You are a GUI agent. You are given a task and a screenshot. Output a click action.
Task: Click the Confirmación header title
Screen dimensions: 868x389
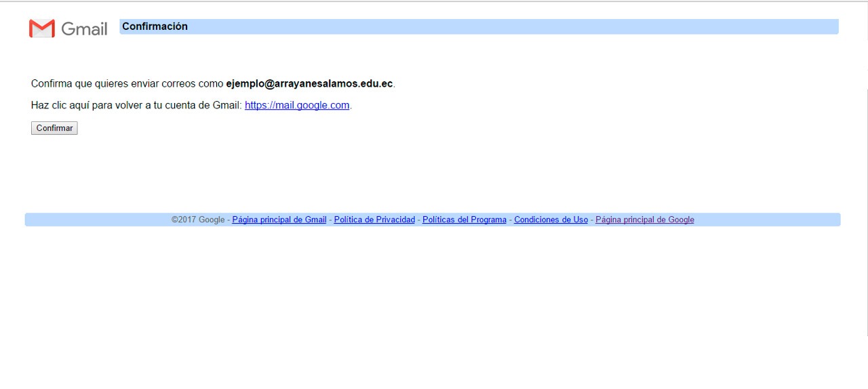pyautogui.click(x=155, y=26)
